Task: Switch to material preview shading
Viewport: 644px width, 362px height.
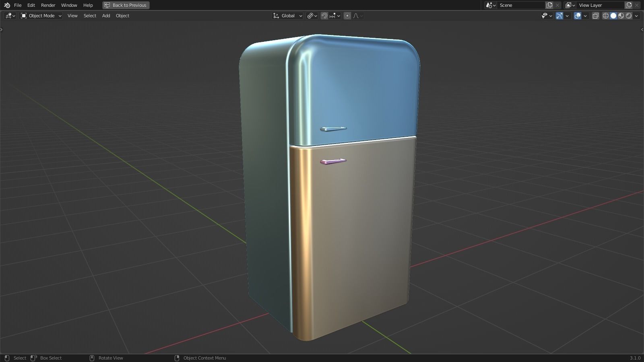Action: click(x=621, y=16)
